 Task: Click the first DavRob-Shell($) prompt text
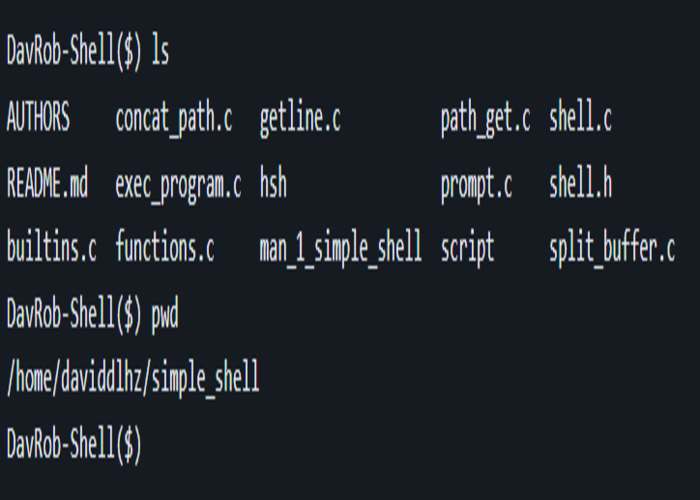coord(74,54)
